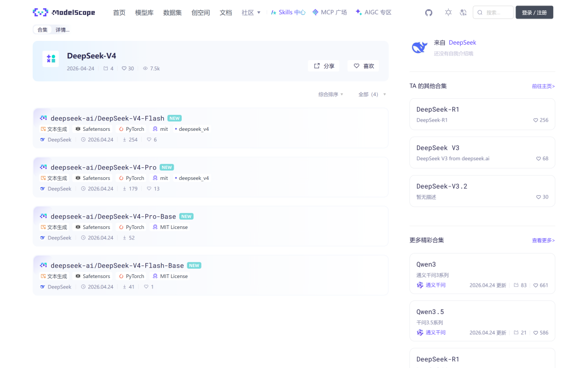Image resolution: width=588 pixels, height=368 pixels.
Task: Open deepseek-ai/DeepSeek-V4-Flash-Base model
Action: point(117,266)
